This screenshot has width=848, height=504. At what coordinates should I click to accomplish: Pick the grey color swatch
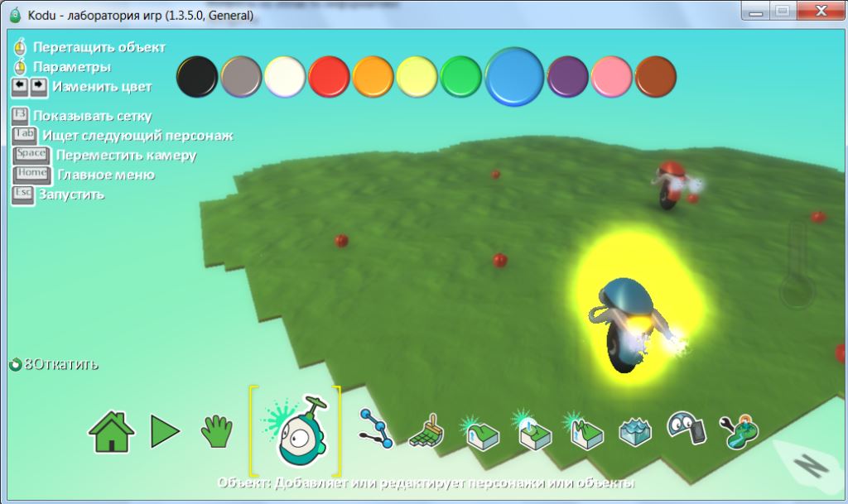coord(241,77)
